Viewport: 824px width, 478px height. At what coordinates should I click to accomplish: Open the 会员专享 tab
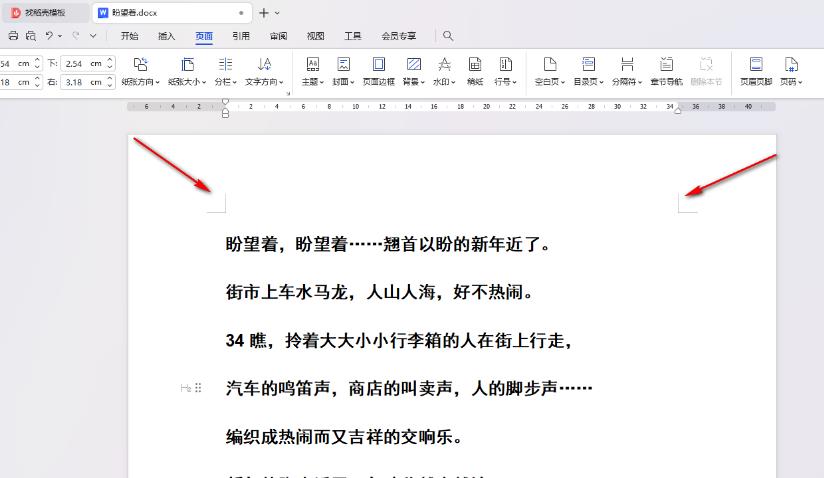coord(399,36)
